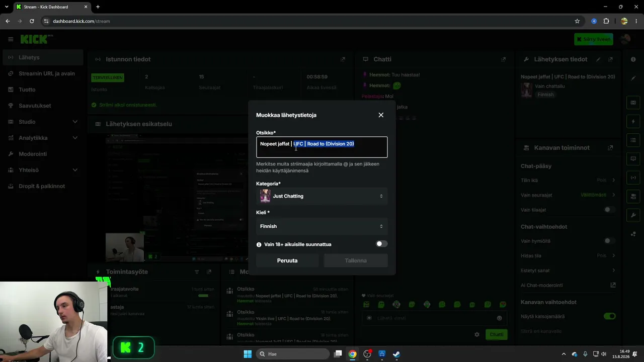Click the list icon in the right rail
Image resolution: width=644 pixels, height=362 pixels.
pos(633,140)
